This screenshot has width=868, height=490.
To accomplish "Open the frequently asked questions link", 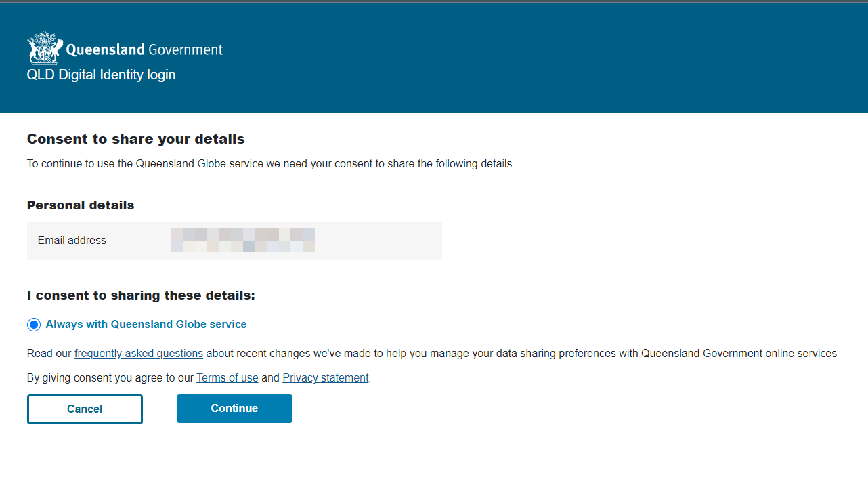I will [138, 353].
